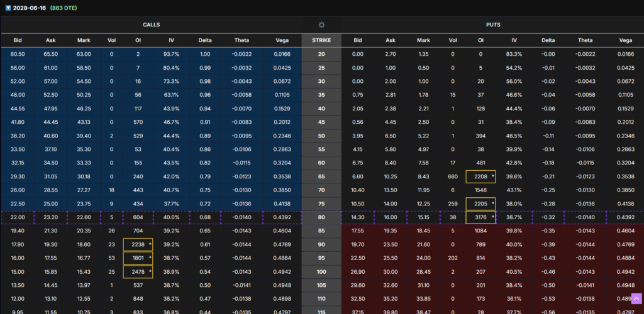Click the PUTS section header
Viewport: 644px width, 314px height.
[x=492, y=24]
